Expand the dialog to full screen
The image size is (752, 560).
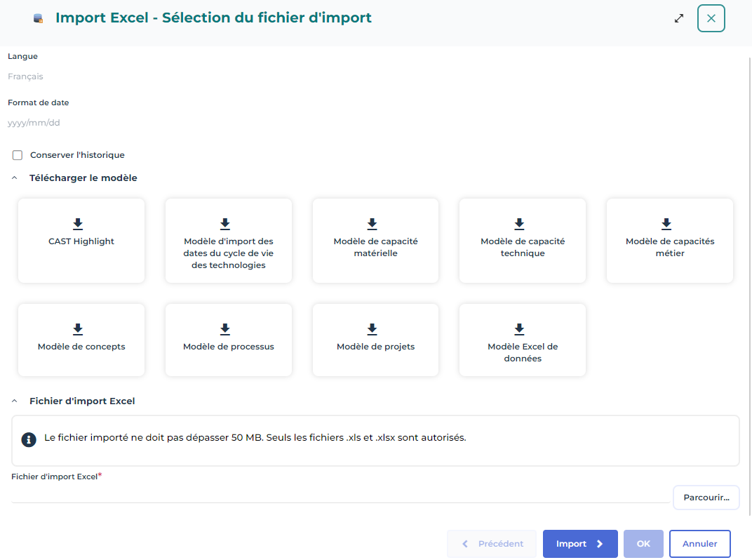[x=678, y=18]
